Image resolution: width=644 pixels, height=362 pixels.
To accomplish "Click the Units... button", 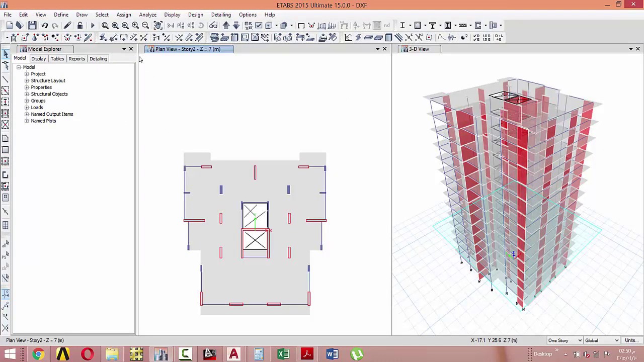I will 631,340.
